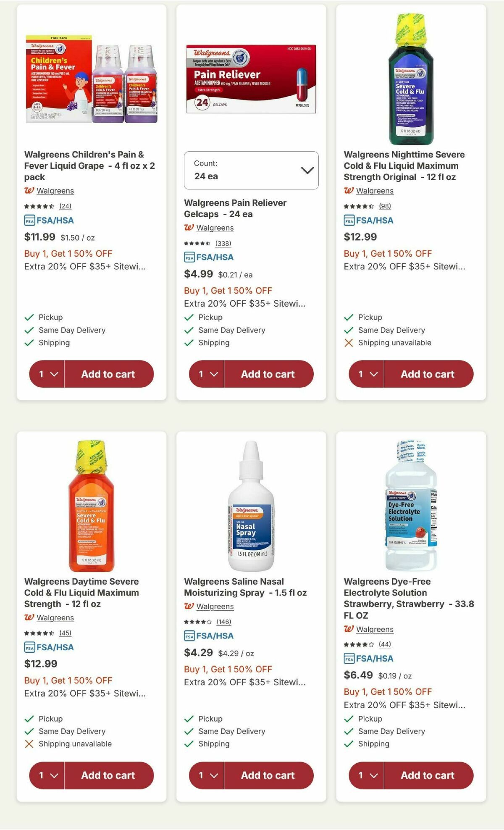
Task: Click the Walgreens W logo under Children's Pain & Fever
Action: [29, 191]
